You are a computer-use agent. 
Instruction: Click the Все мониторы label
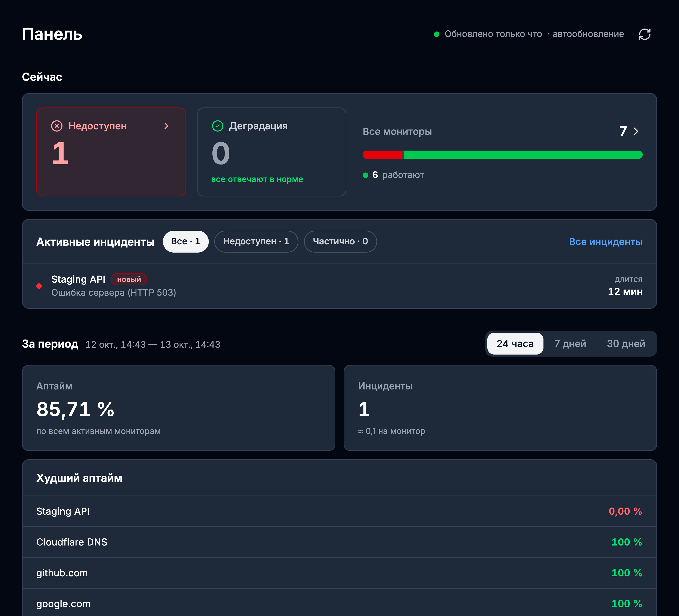pyautogui.click(x=397, y=132)
